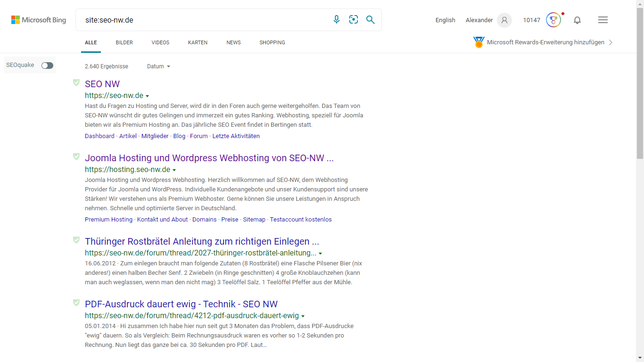Click the 2.640 Ergebnisse count text
The height and width of the screenshot is (362, 644).
pyautogui.click(x=107, y=66)
